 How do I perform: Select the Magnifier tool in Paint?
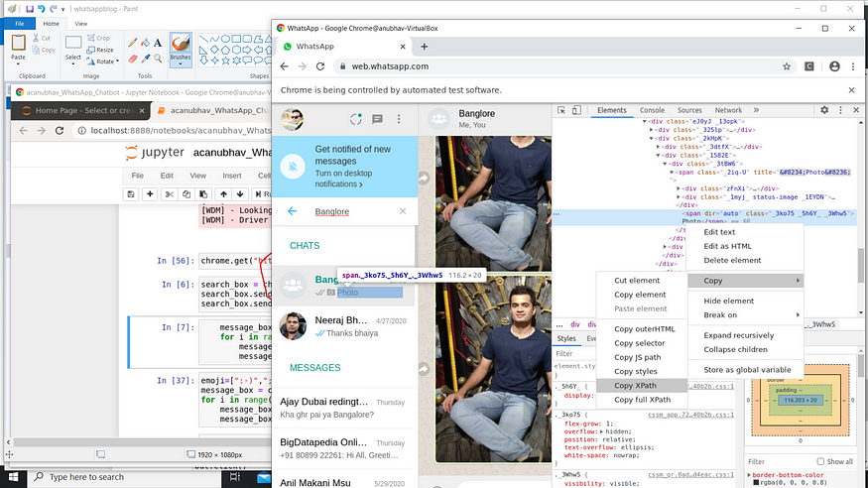(158, 59)
